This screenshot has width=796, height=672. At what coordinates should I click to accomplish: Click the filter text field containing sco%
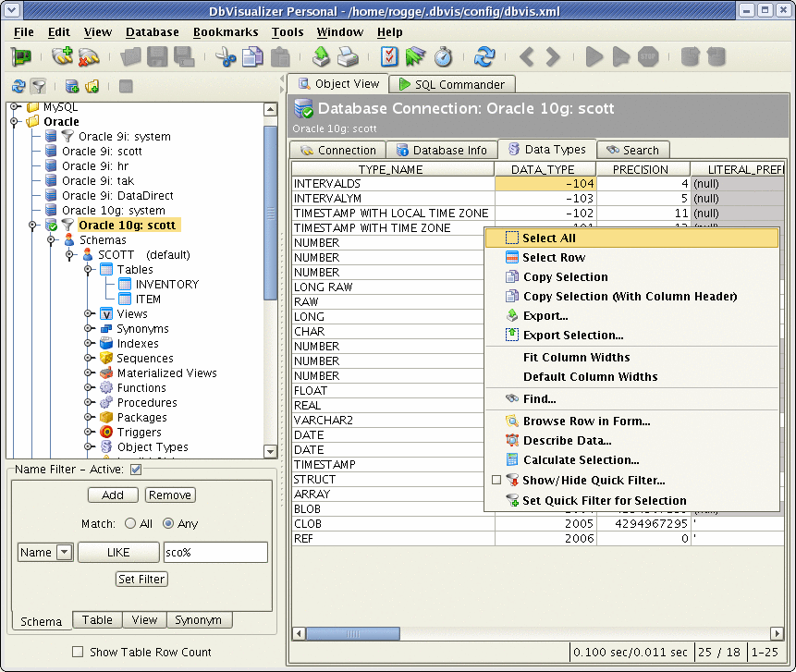click(x=214, y=552)
